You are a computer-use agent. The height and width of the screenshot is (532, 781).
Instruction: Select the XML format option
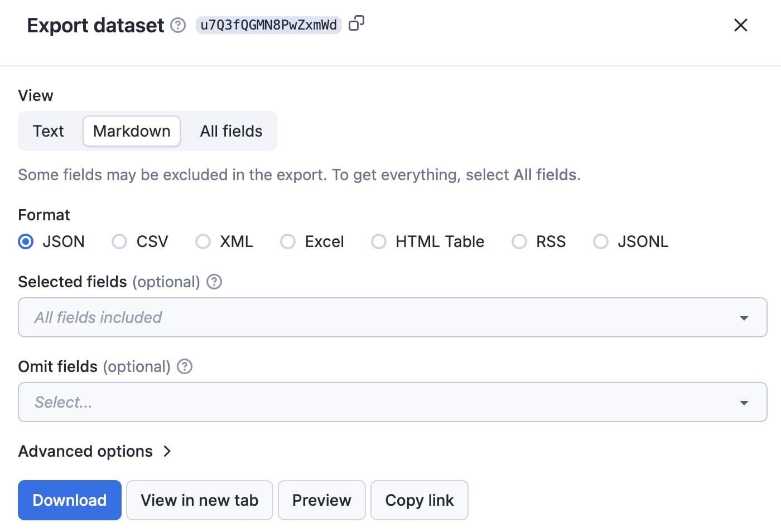[203, 241]
